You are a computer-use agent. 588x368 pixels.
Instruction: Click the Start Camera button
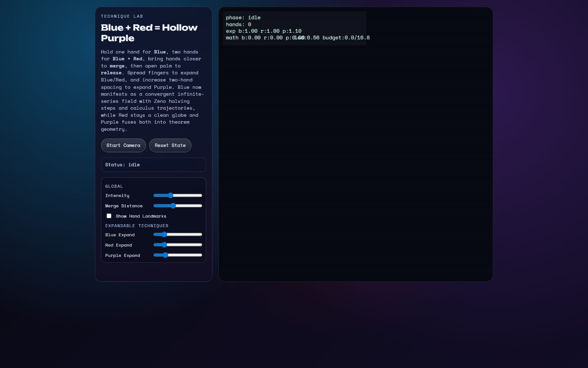click(x=123, y=145)
